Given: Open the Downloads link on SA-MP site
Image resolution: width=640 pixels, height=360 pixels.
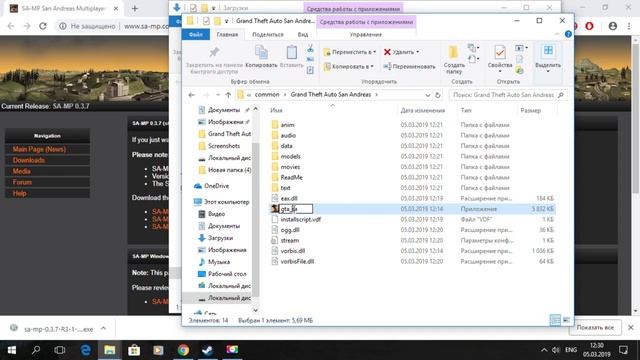Looking at the screenshot, I should [29, 160].
